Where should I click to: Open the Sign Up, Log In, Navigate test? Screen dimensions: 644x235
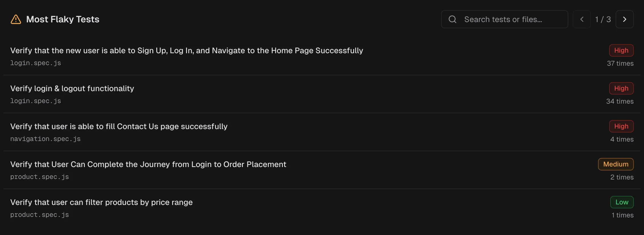186,50
